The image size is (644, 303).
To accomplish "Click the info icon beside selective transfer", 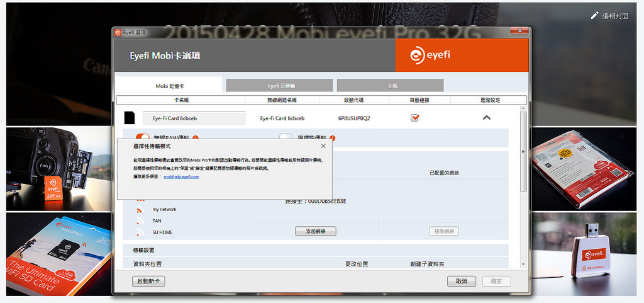I will (x=332, y=138).
